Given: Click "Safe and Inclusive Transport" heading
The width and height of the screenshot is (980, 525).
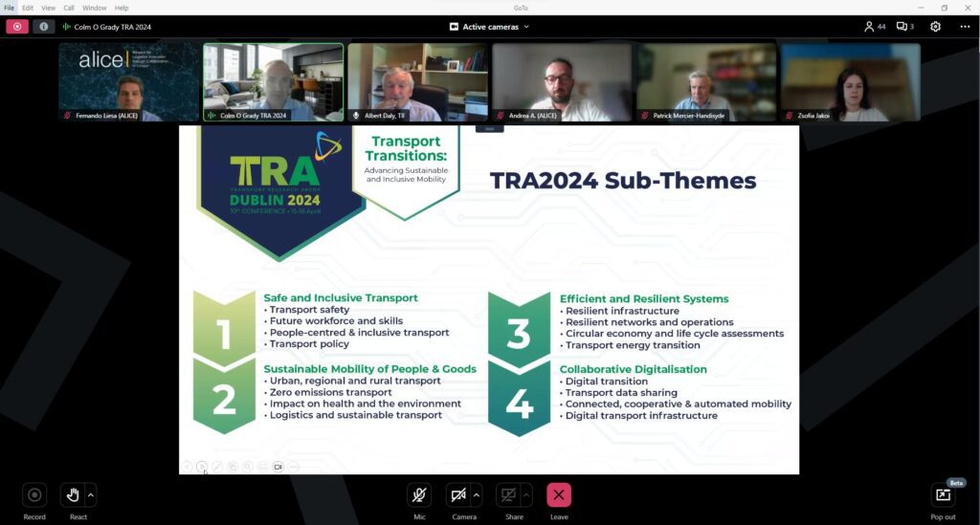Looking at the screenshot, I should (341, 297).
